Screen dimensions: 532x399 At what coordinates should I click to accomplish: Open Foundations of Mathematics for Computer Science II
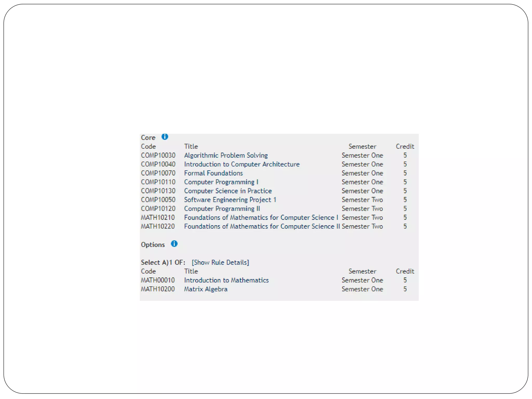(262, 226)
